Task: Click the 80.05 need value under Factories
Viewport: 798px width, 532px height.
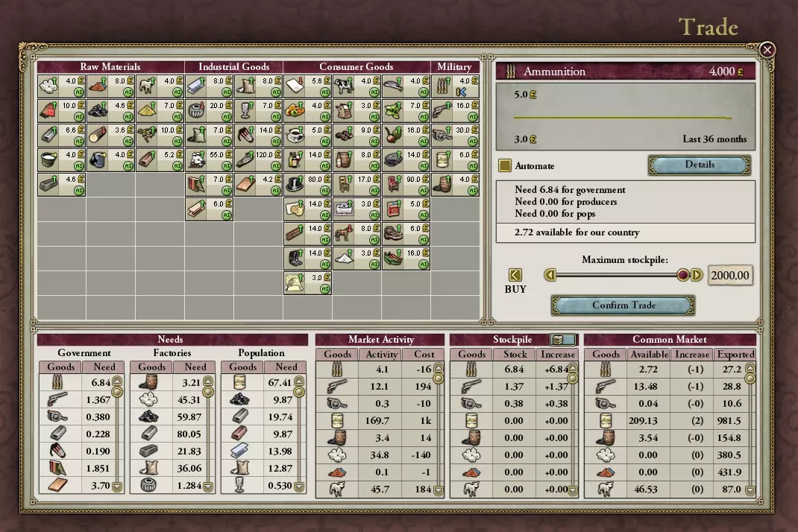Action: click(189, 434)
